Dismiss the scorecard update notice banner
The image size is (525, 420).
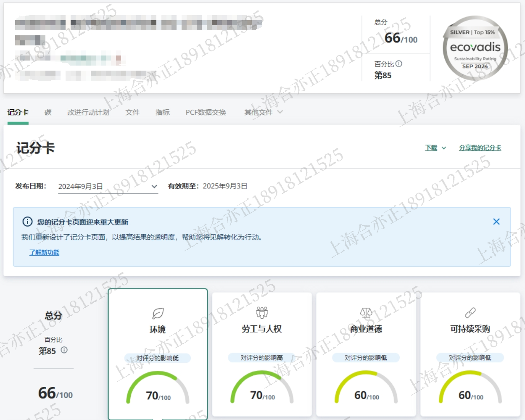(496, 222)
